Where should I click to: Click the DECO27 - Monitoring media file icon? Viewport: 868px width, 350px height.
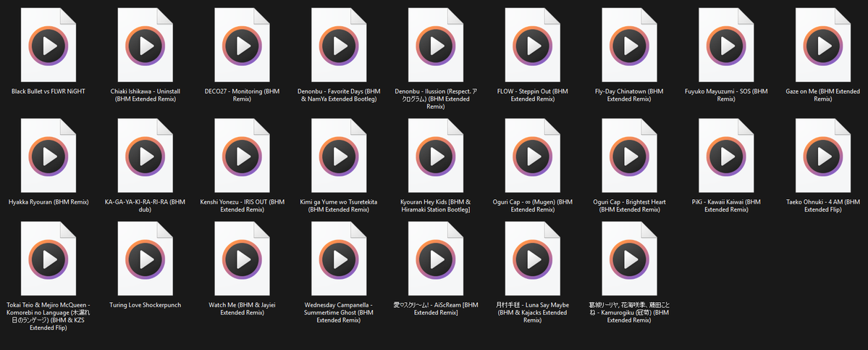[x=242, y=45]
